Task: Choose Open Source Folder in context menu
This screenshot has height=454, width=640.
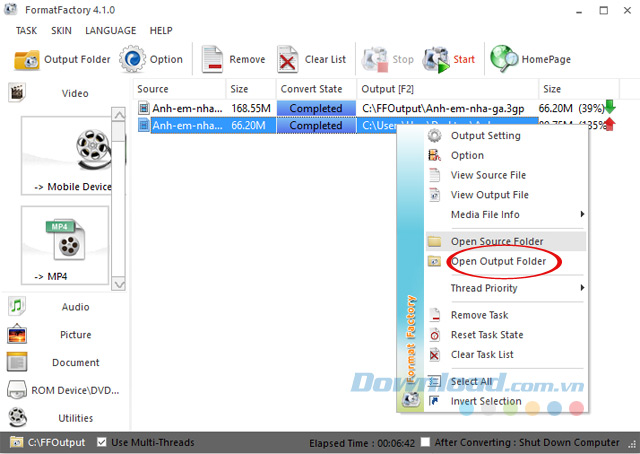Action: 506,241
